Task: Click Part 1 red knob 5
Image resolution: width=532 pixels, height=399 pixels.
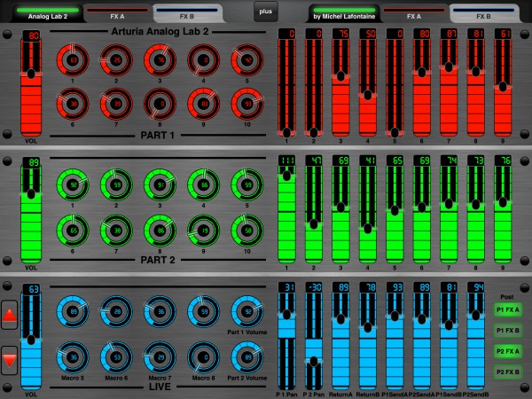Action: [x=247, y=60]
